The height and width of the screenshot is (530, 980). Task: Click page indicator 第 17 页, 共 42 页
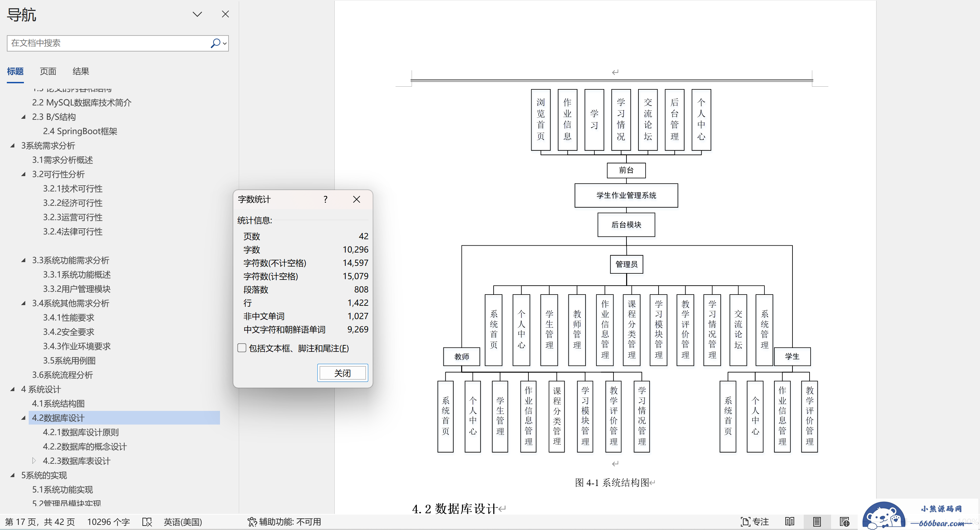(x=40, y=522)
